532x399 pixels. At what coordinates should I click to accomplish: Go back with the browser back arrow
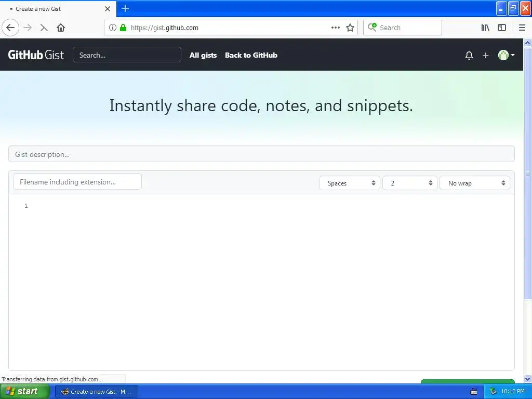(x=10, y=28)
